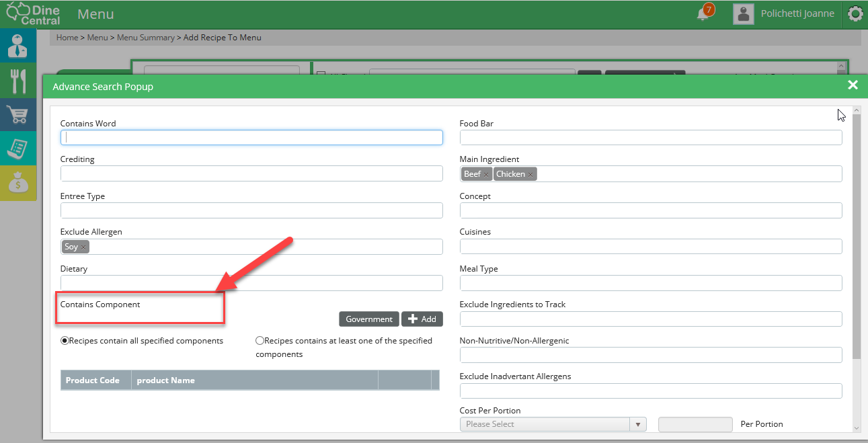Screen dimensions: 868x443
Task: Open the Meal Type selection field
Action: pos(650,283)
